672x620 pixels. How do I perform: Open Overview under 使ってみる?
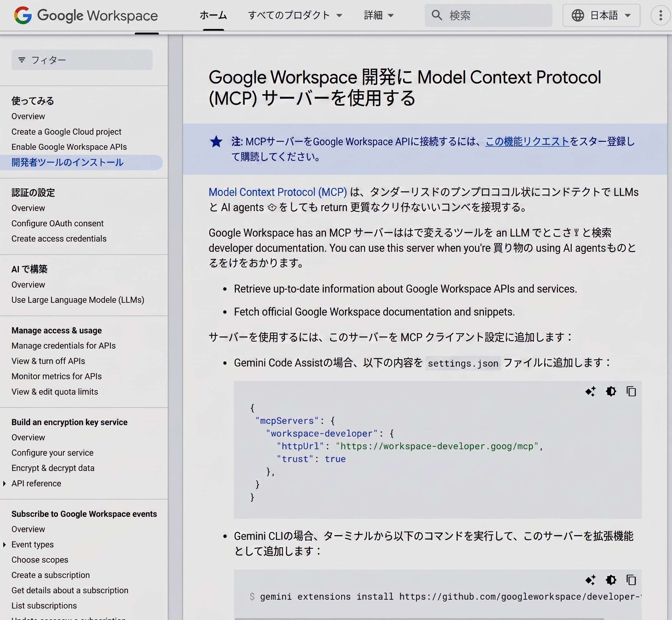[28, 117]
